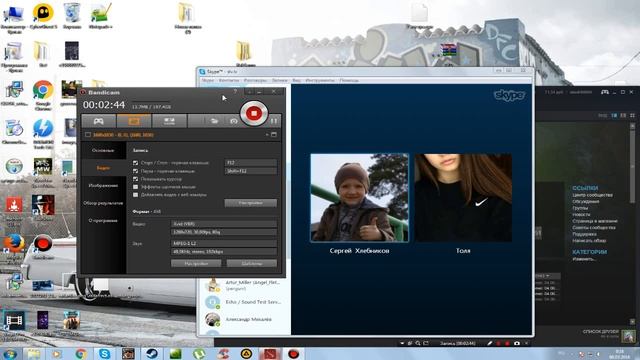The image size is (640, 360).
Task: Click Настройки button under the recording checkboxes
Action: (251, 203)
